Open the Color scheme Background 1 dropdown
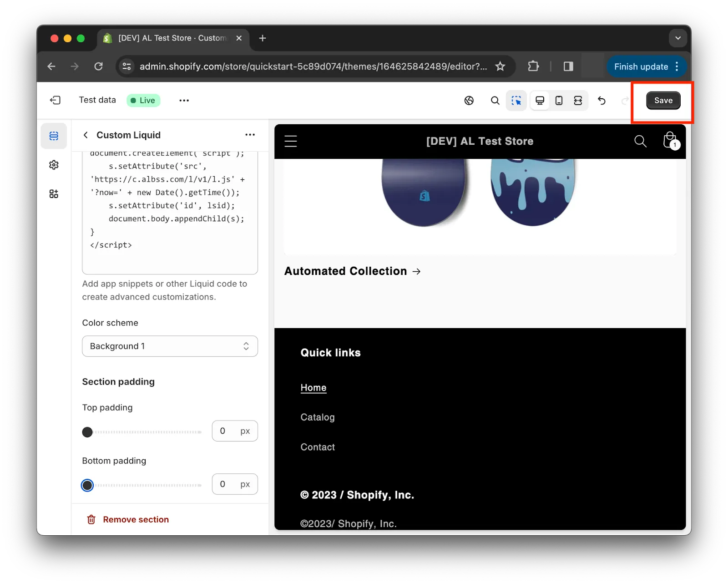The width and height of the screenshot is (728, 584). (x=170, y=346)
